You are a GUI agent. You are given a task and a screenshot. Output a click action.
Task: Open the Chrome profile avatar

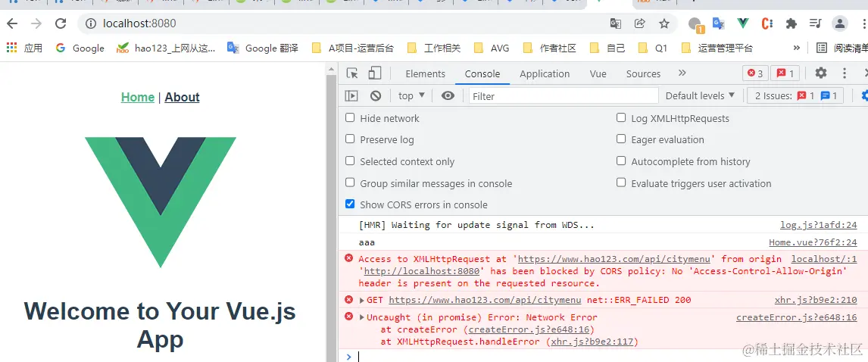(x=840, y=23)
